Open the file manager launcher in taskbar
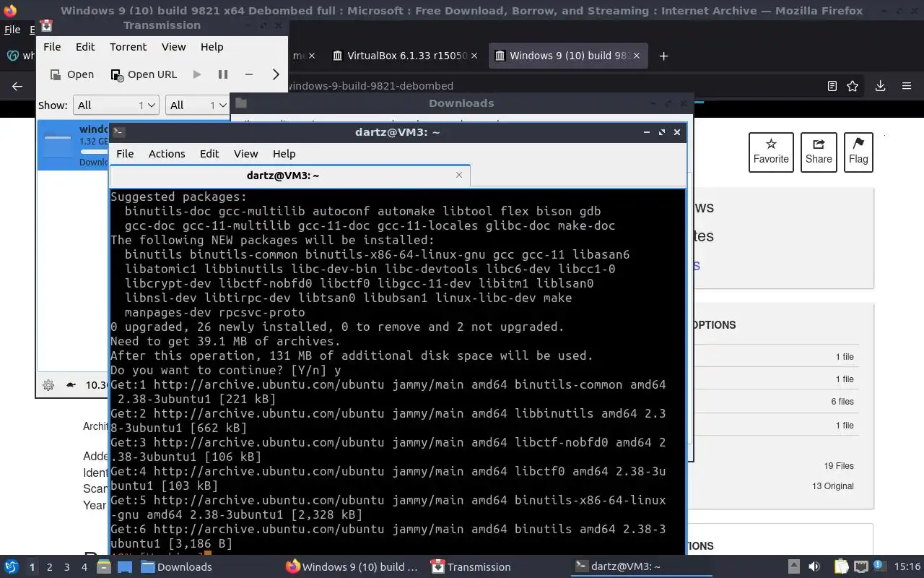This screenshot has height=578, width=924. (103, 566)
